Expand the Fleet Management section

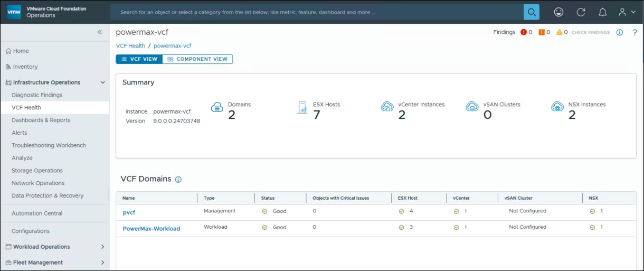102,263
